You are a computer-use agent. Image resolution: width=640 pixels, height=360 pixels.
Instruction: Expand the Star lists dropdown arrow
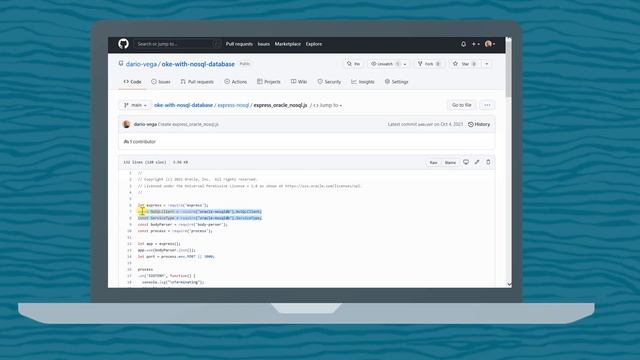pyautogui.click(x=487, y=64)
